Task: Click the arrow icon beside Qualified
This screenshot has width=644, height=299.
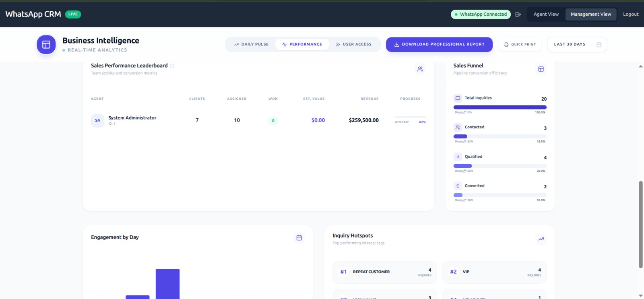Action: click(458, 157)
